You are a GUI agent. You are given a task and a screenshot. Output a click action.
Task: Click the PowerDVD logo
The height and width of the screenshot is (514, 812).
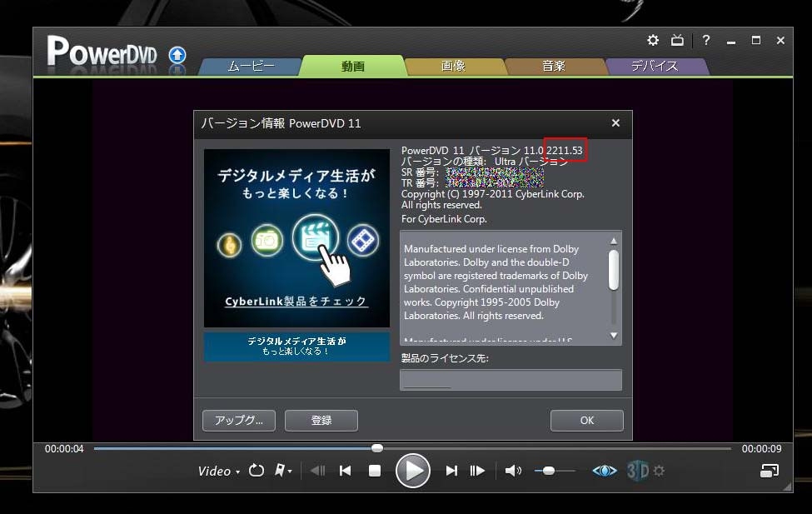(x=102, y=52)
